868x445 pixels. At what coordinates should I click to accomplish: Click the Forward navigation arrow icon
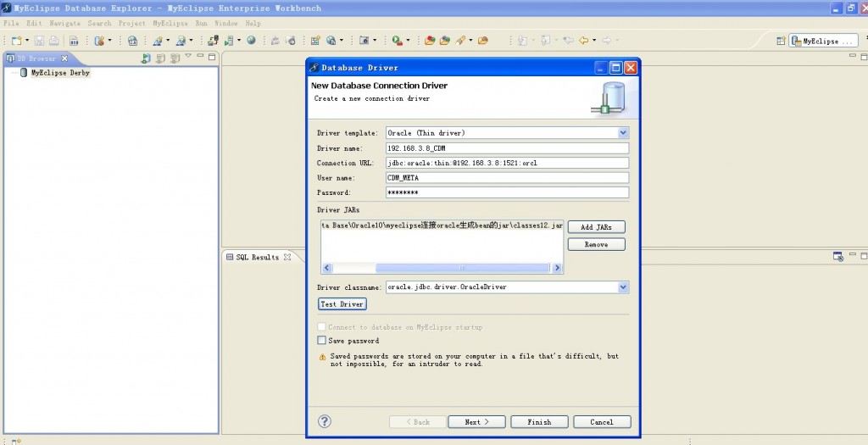click(x=607, y=41)
